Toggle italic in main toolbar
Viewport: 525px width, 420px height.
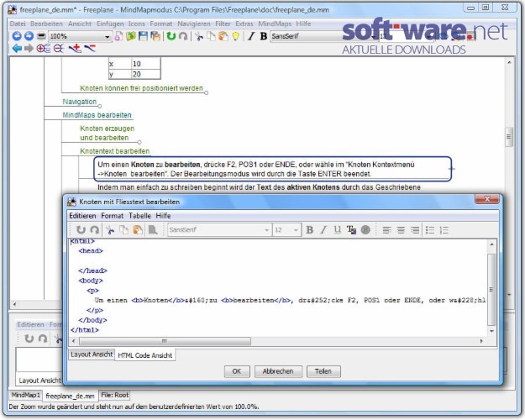tap(251, 36)
